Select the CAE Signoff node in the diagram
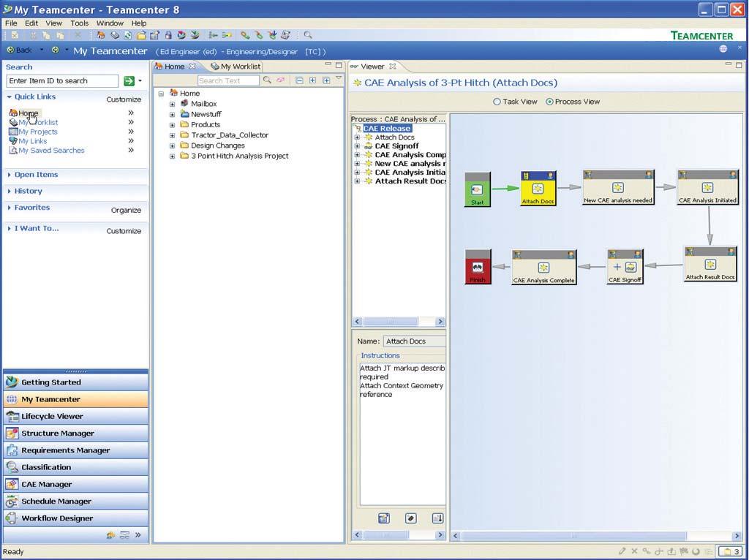 click(625, 266)
